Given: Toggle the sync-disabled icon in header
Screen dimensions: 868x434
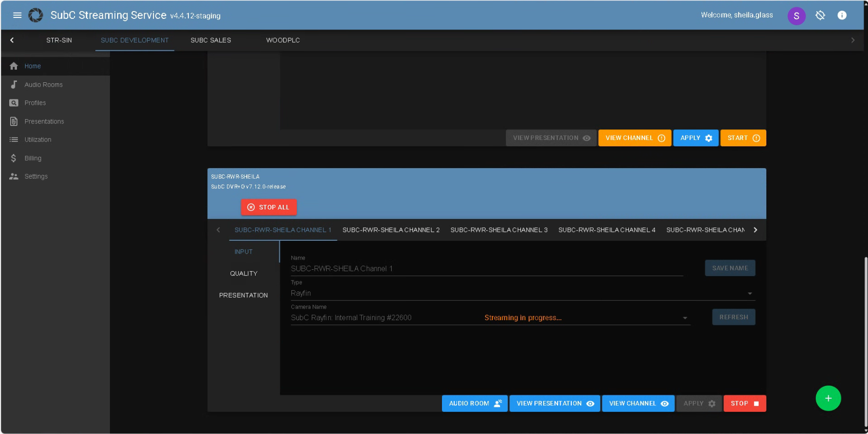Looking at the screenshot, I should (820, 15).
